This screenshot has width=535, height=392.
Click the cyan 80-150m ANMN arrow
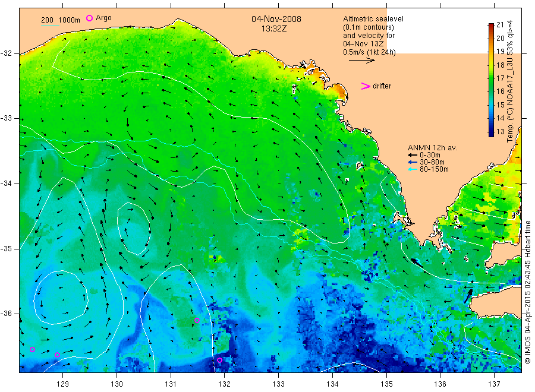point(413,169)
